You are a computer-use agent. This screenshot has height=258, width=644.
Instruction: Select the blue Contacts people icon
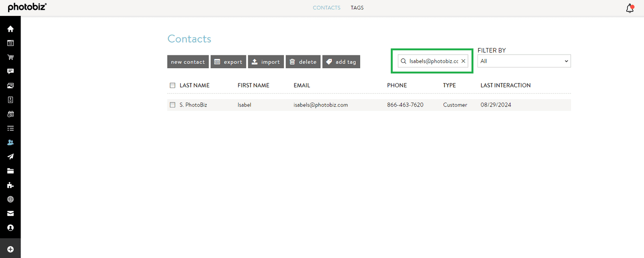coord(10,142)
